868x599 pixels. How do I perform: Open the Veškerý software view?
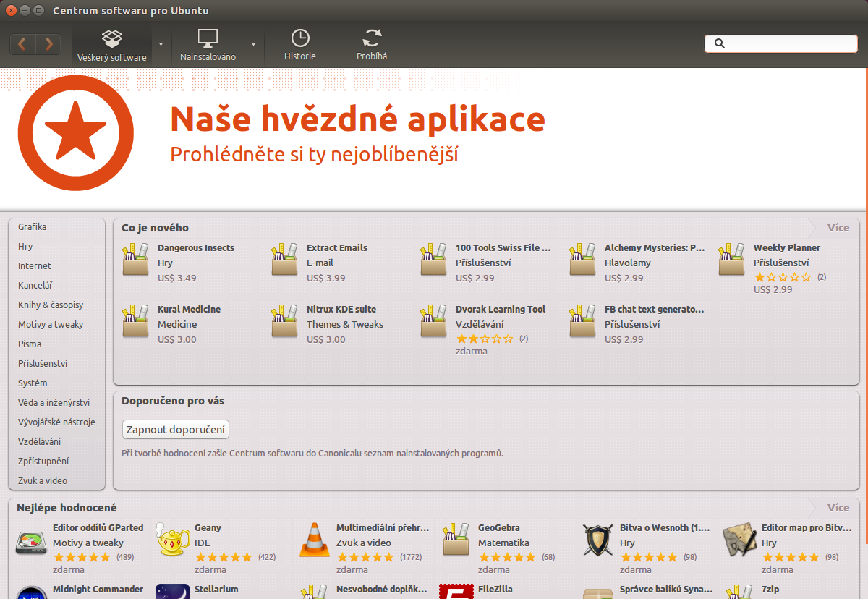point(112,45)
